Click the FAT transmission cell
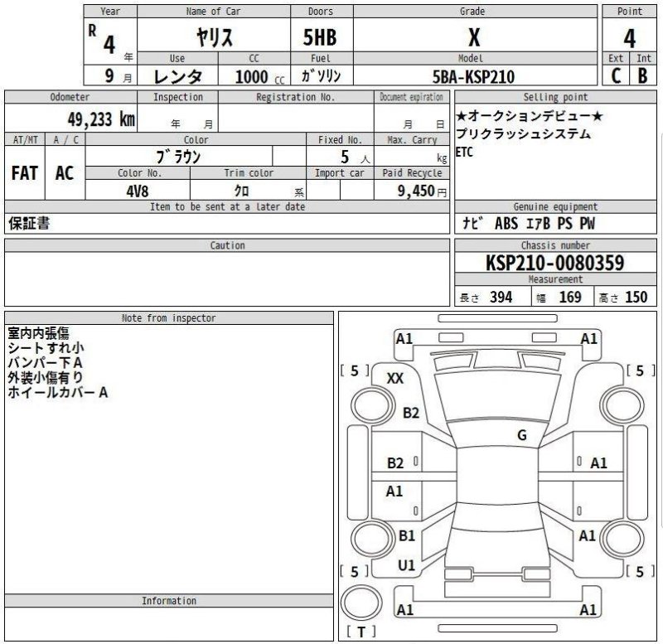This screenshot has height=644, width=663. point(24,173)
